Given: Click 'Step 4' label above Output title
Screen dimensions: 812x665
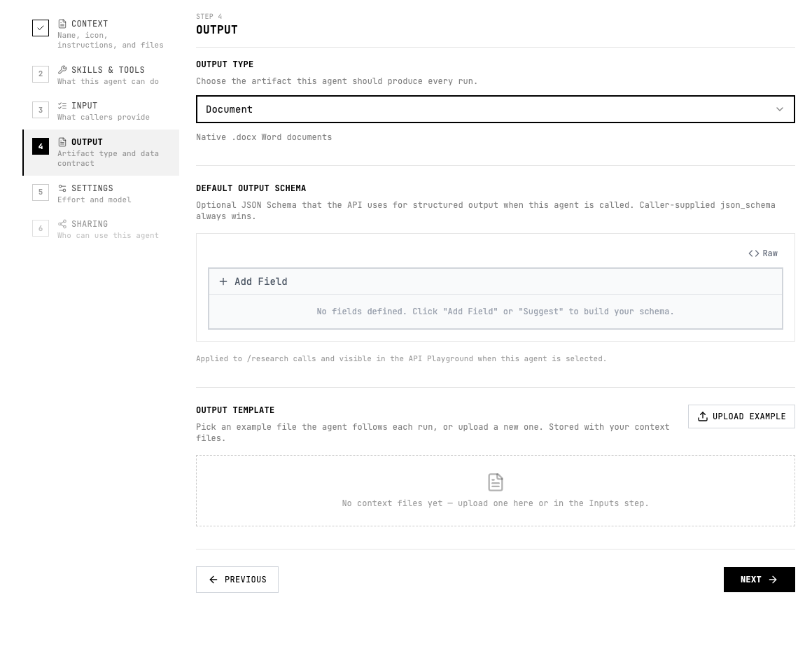Looking at the screenshot, I should pos(209,17).
